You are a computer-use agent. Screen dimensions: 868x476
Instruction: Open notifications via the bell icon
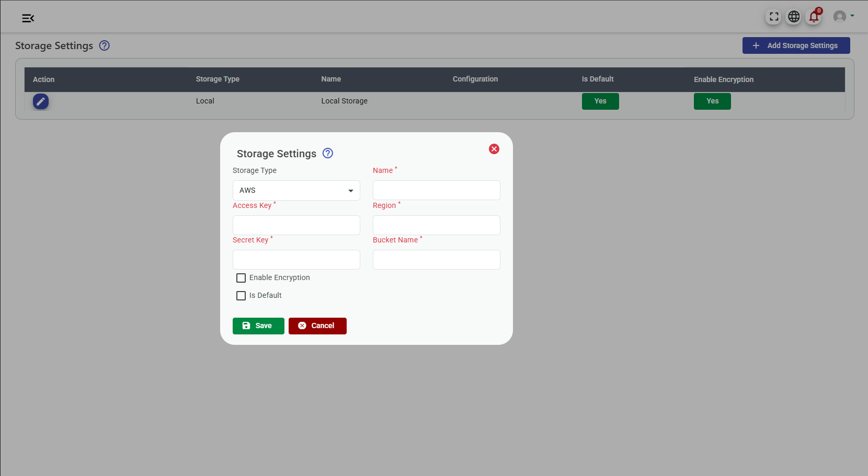pyautogui.click(x=814, y=17)
